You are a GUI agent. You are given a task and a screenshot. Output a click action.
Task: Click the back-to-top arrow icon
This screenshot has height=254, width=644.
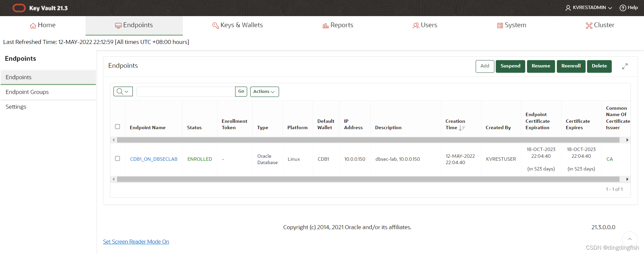coord(630,239)
